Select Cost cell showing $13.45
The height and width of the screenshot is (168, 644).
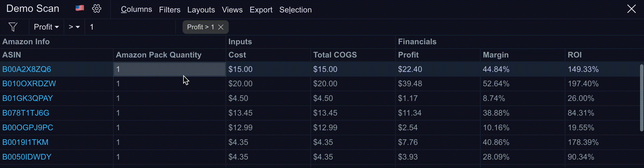click(240, 113)
